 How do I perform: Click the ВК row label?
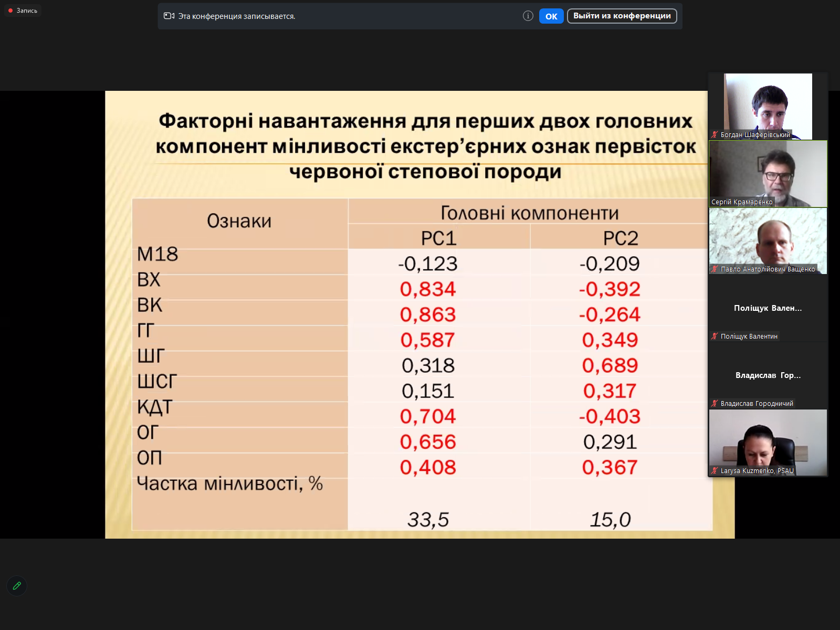click(150, 305)
